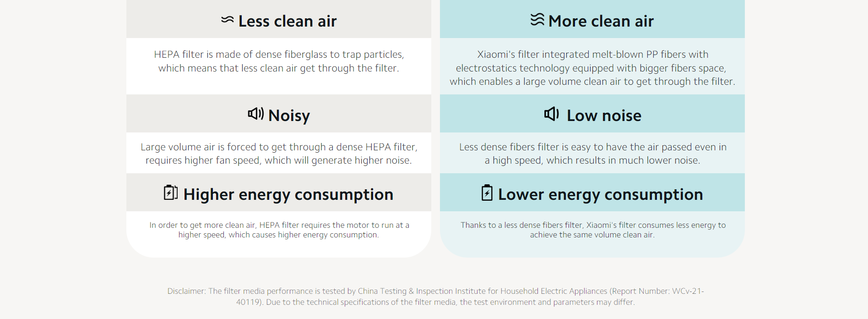The height and width of the screenshot is (319, 868).
Task: Click the Lower energy consumption heading
Action: point(601,194)
